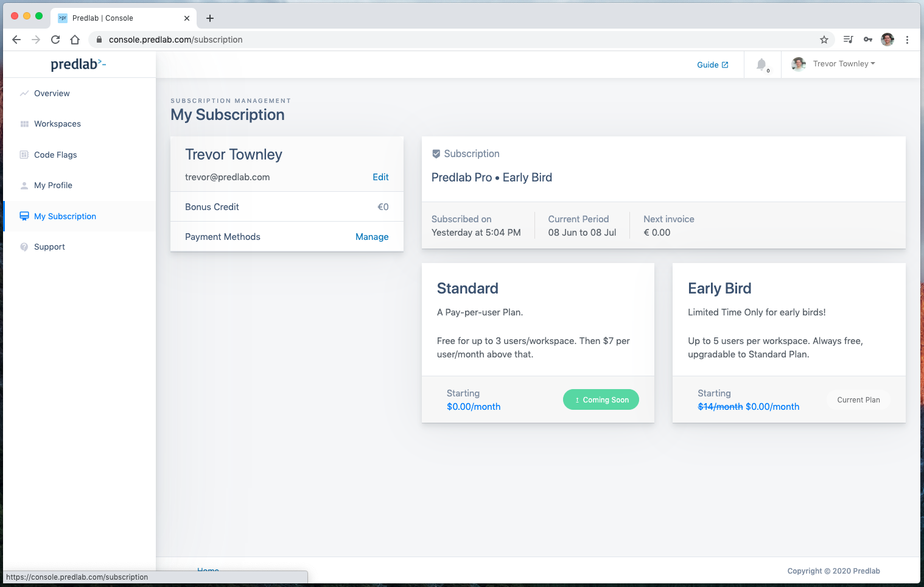The height and width of the screenshot is (587, 924).
Task: Click Edit next to email
Action: coord(380,177)
